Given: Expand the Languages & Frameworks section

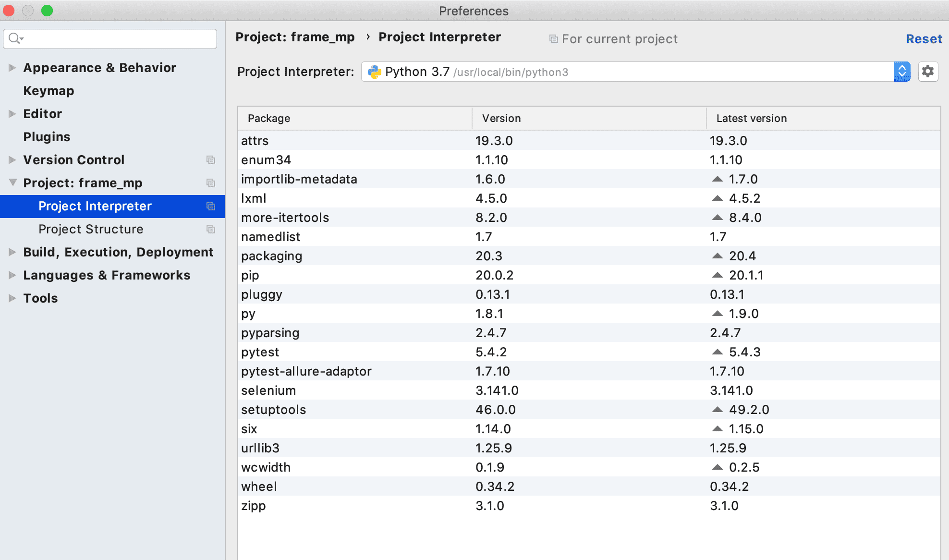Looking at the screenshot, I should [12, 275].
